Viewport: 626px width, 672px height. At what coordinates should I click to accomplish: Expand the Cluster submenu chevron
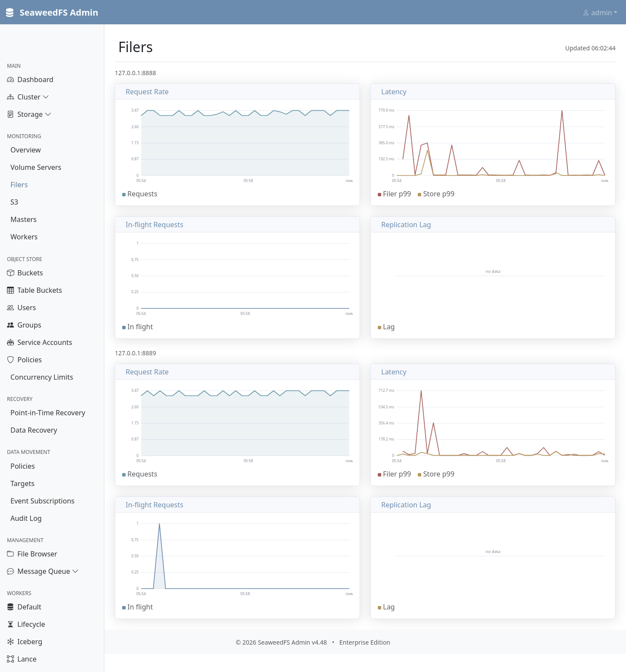[x=46, y=97]
